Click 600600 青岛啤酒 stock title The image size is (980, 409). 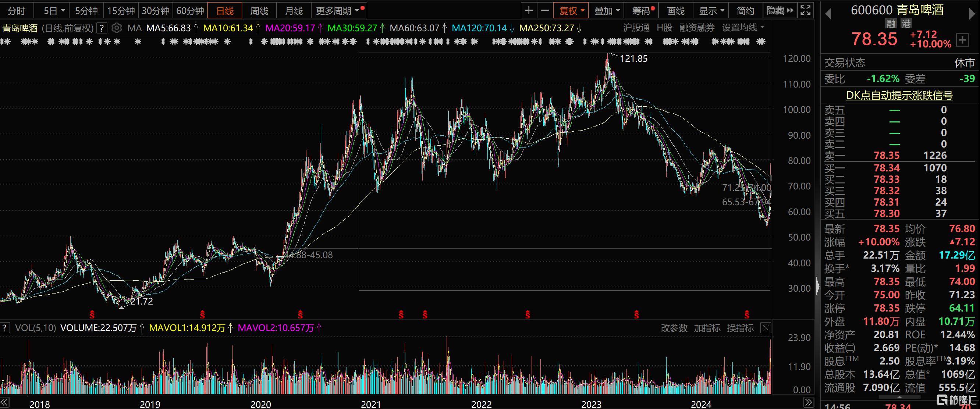point(897,10)
